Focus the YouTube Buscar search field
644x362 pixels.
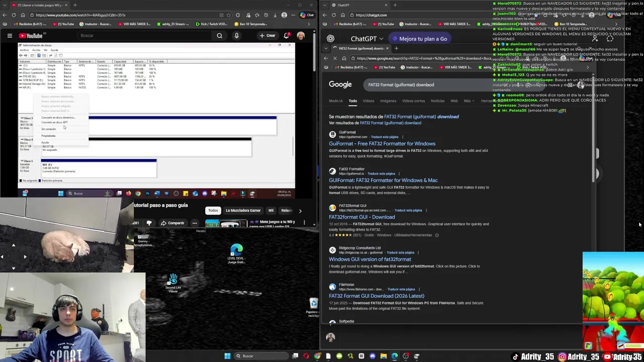click(143, 36)
